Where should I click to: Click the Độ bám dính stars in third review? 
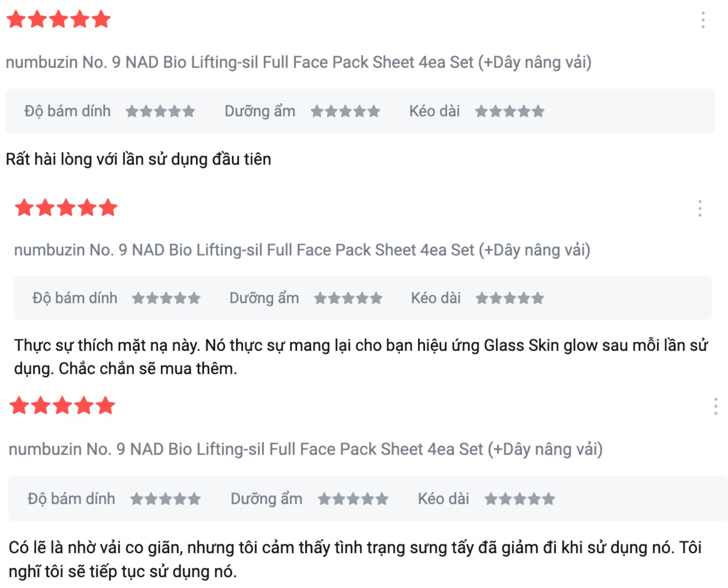(165, 499)
